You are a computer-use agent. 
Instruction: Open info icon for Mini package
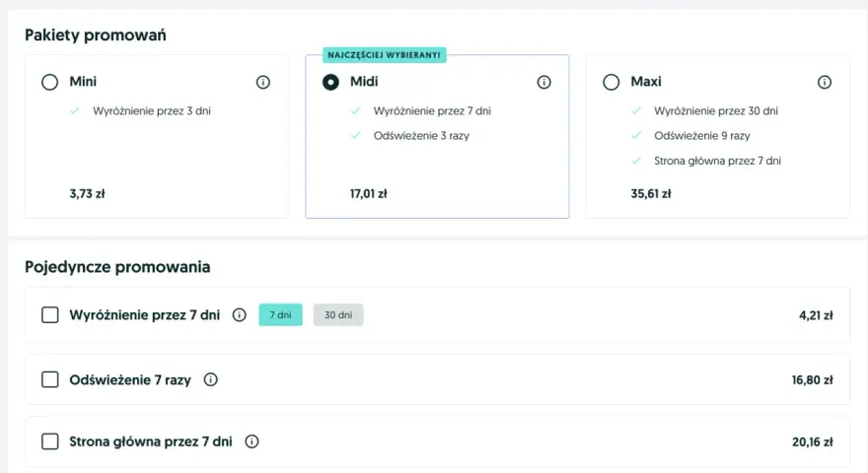click(x=263, y=83)
